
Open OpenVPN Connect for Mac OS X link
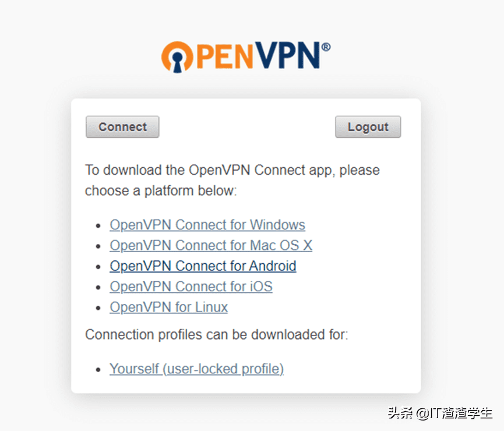[x=211, y=245]
